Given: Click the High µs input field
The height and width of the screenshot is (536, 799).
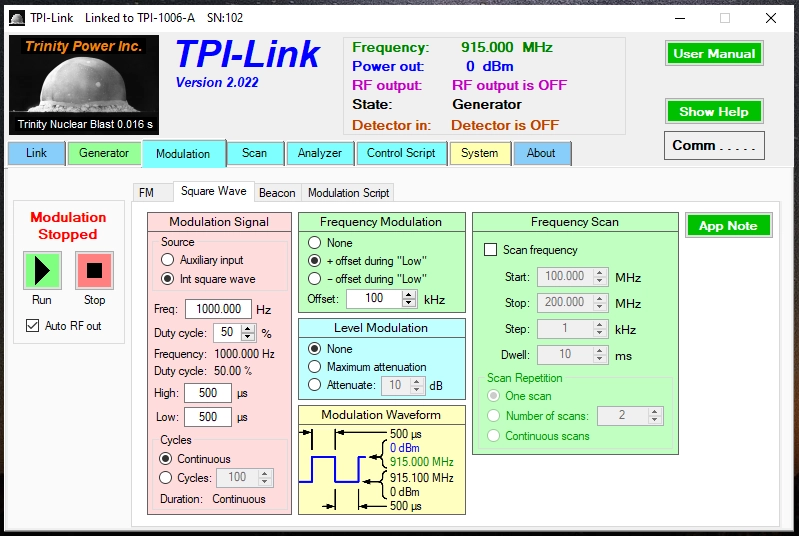Looking at the screenshot, I should point(208,393).
